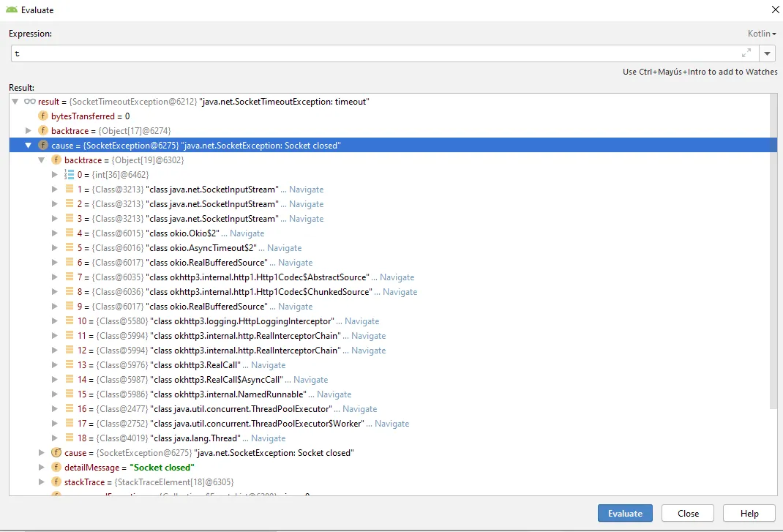Click the object icon of element 16
Image resolution: width=783 pixels, height=532 pixels.
70,408
